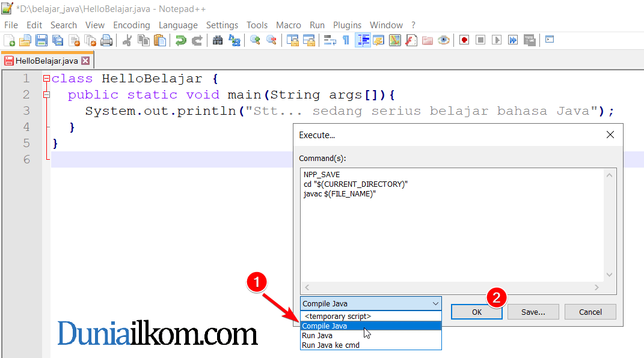Toggle word wrap toolbar icon
Image resolution: width=644 pixels, height=358 pixels.
click(x=330, y=40)
